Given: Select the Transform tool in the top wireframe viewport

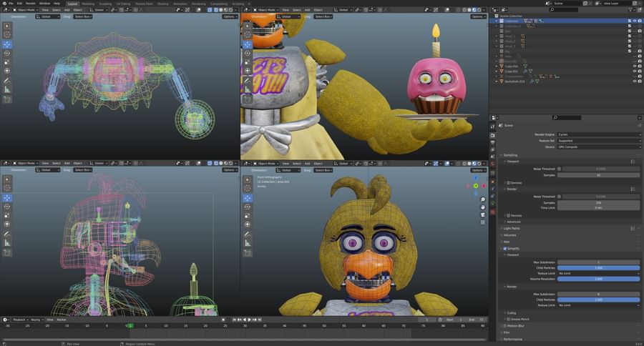Looking at the screenshot, I should [7, 71].
